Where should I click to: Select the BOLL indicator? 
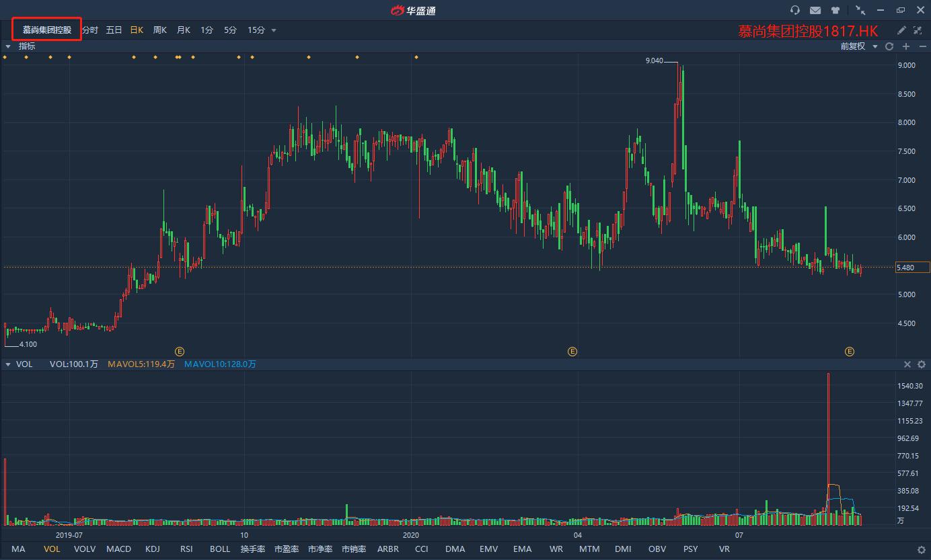(219, 549)
